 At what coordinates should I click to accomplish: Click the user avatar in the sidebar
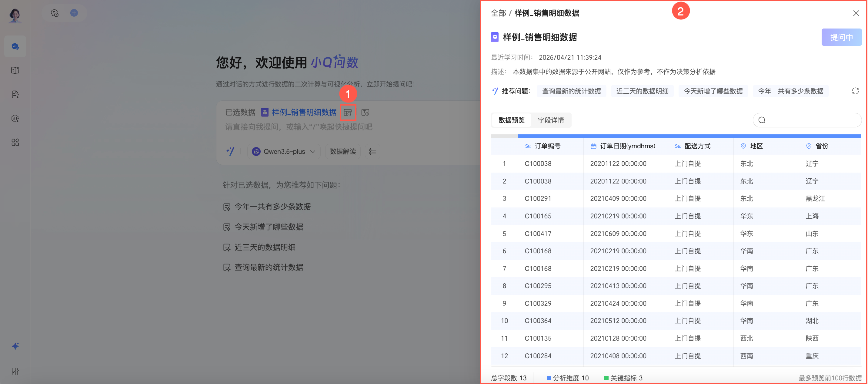click(x=15, y=15)
